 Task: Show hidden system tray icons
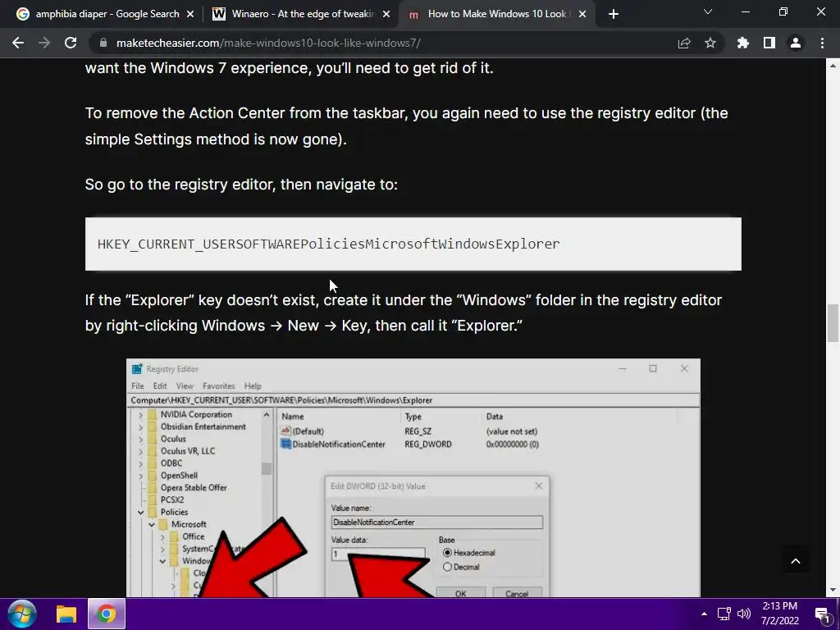[x=704, y=614]
